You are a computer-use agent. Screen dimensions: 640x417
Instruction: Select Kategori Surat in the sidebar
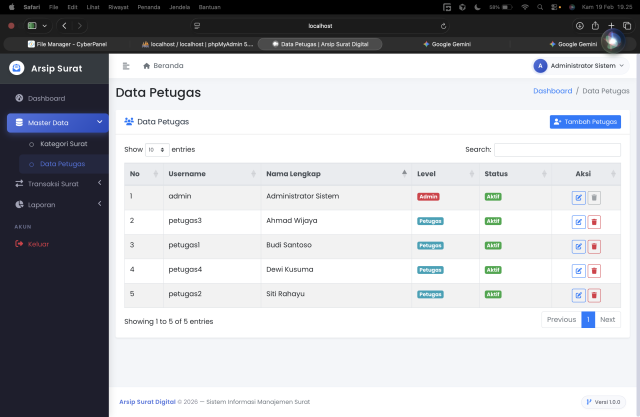pyautogui.click(x=64, y=144)
